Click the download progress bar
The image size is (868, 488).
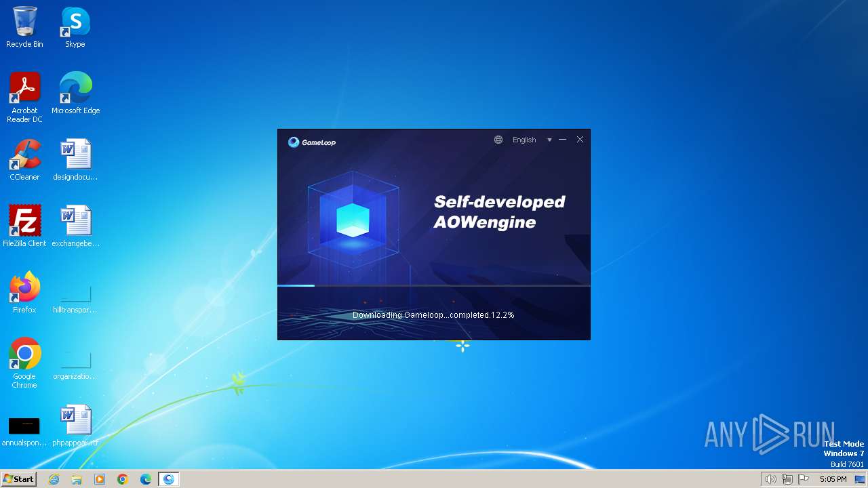434,285
